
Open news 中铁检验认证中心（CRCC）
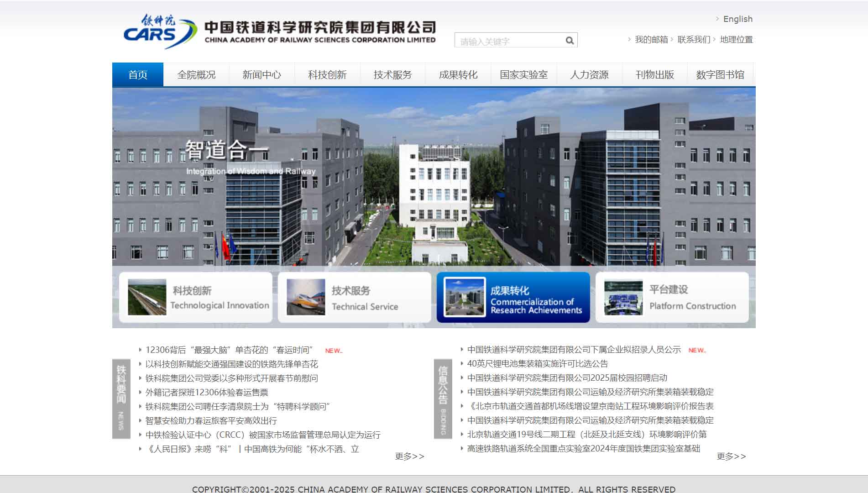click(263, 435)
